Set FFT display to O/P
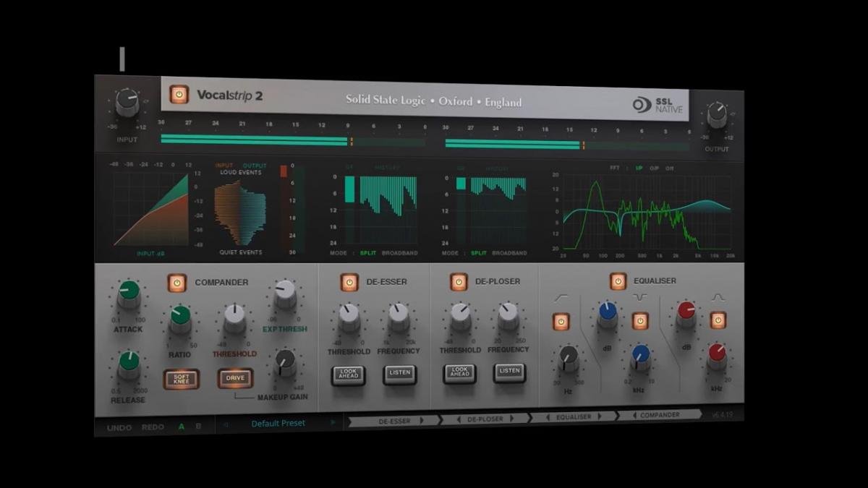 [x=654, y=168]
